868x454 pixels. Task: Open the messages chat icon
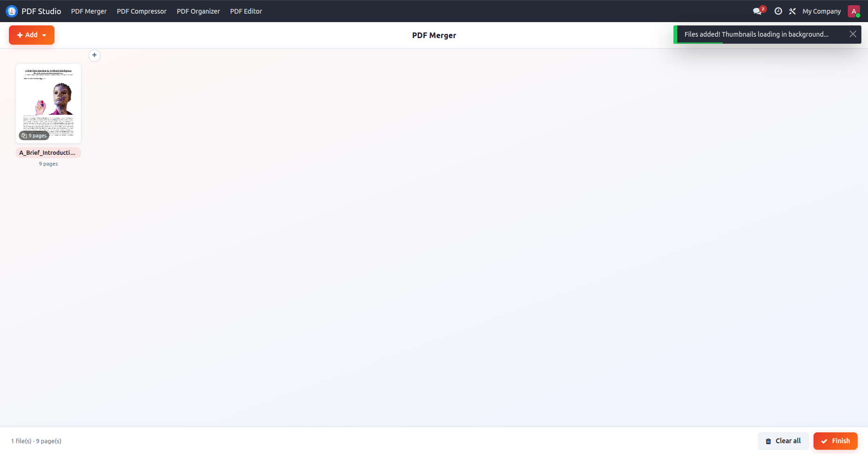click(757, 11)
